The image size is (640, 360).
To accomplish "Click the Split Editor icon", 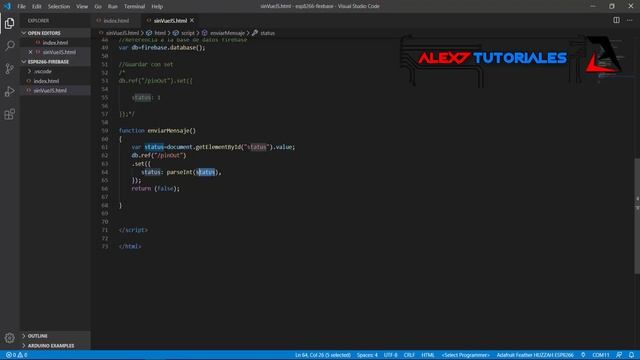I will click(616, 20).
